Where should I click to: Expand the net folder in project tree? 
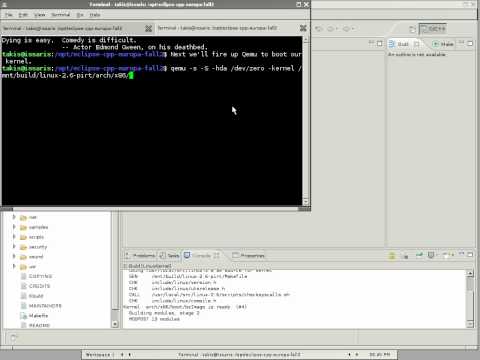click(14, 217)
